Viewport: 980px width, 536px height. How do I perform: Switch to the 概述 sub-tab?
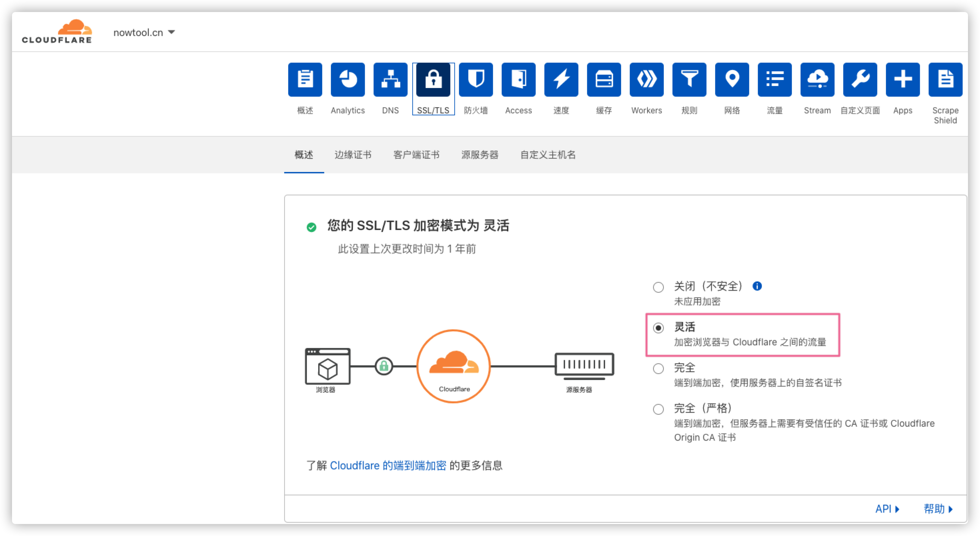pyautogui.click(x=304, y=155)
